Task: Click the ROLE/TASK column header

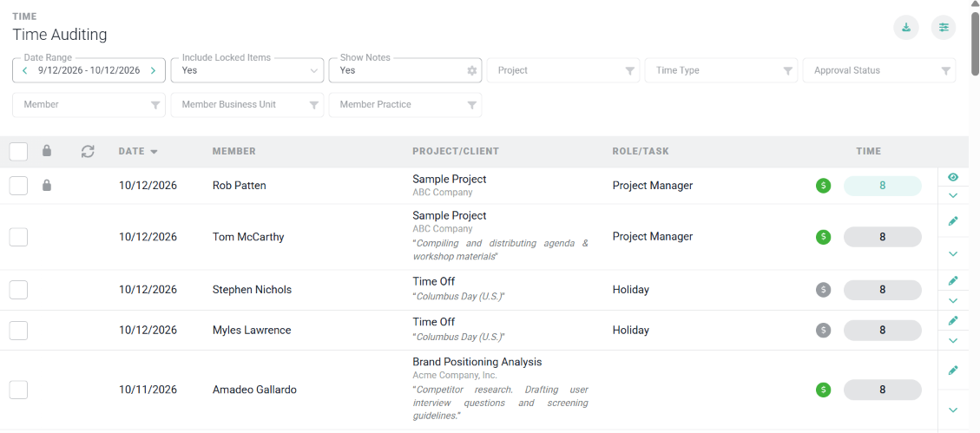Action: click(x=641, y=151)
